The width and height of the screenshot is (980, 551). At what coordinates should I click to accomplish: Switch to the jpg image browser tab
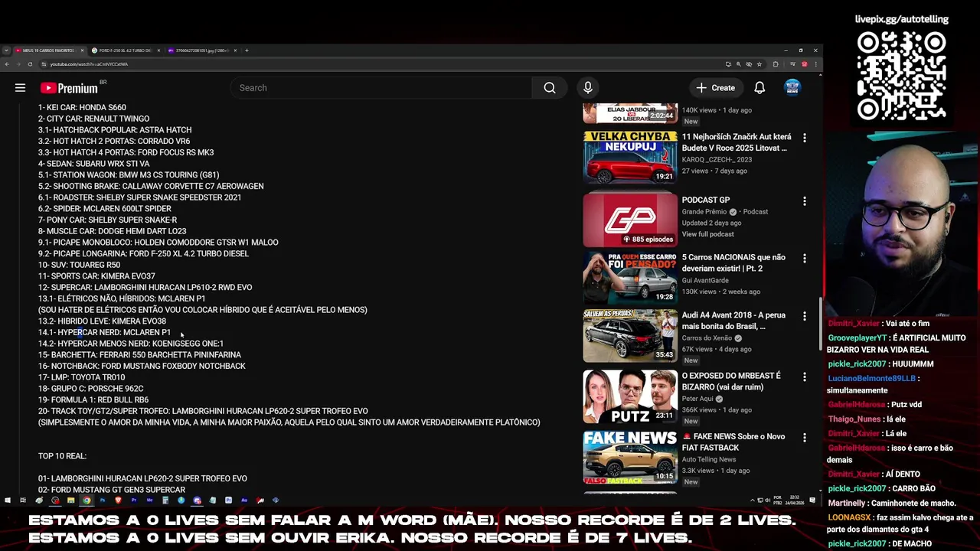[202, 51]
